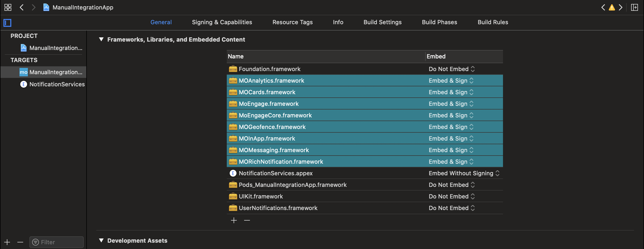Select the ManualIntegration project item

pyautogui.click(x=56, y=48)
